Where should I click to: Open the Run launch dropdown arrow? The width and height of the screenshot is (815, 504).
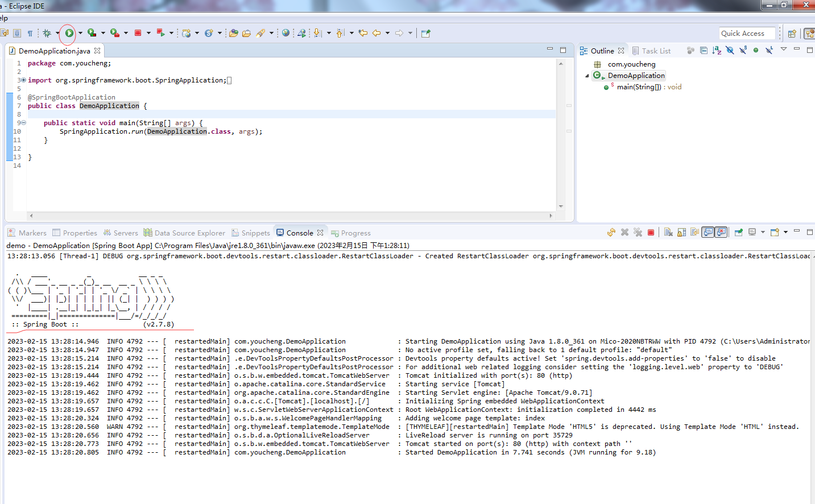pyautogui.click(x=80, y=33)
